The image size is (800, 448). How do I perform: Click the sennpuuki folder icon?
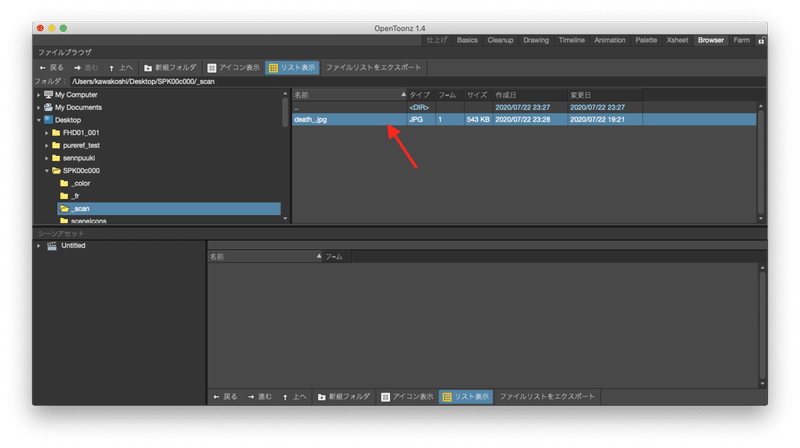56,158
